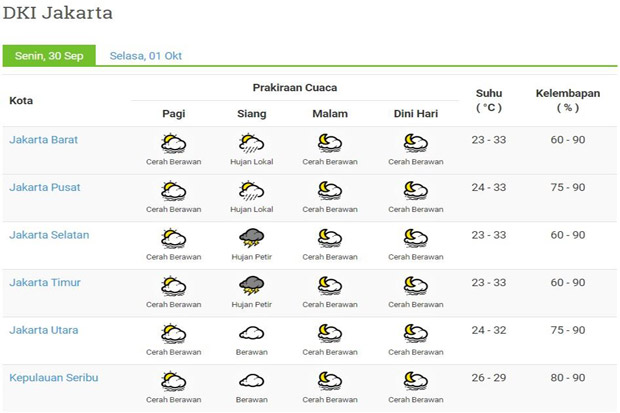Click Jakarta Barat Pagi partly cloudy icon
620x413 pixels.
pos(173,143)
